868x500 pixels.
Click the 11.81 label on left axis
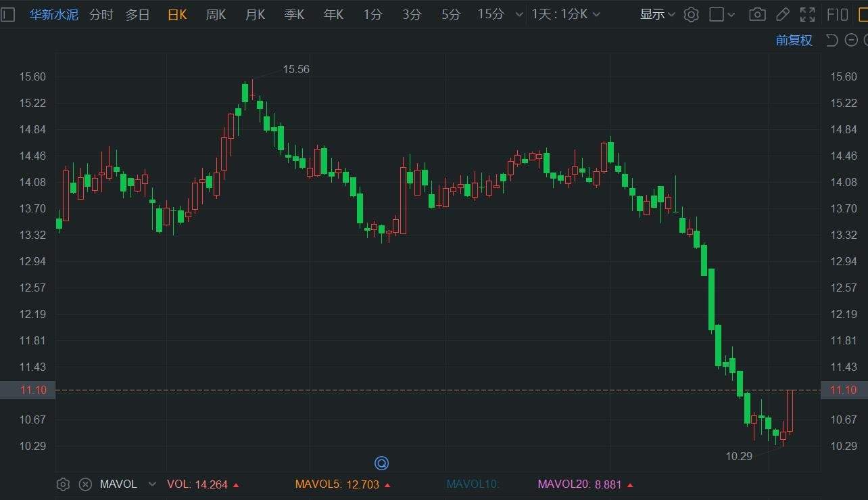[x=32, y=340]
